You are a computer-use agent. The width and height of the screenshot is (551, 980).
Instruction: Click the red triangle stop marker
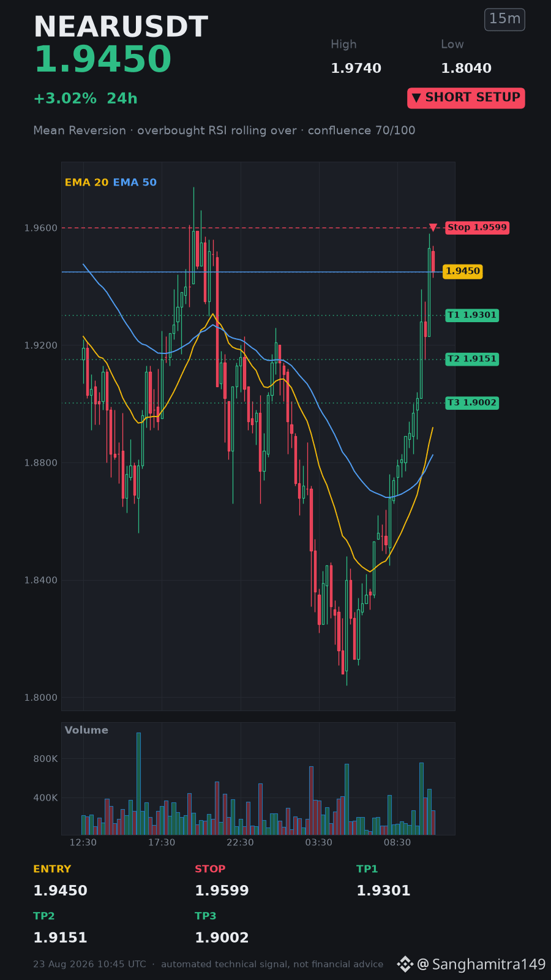click(433, 227)
